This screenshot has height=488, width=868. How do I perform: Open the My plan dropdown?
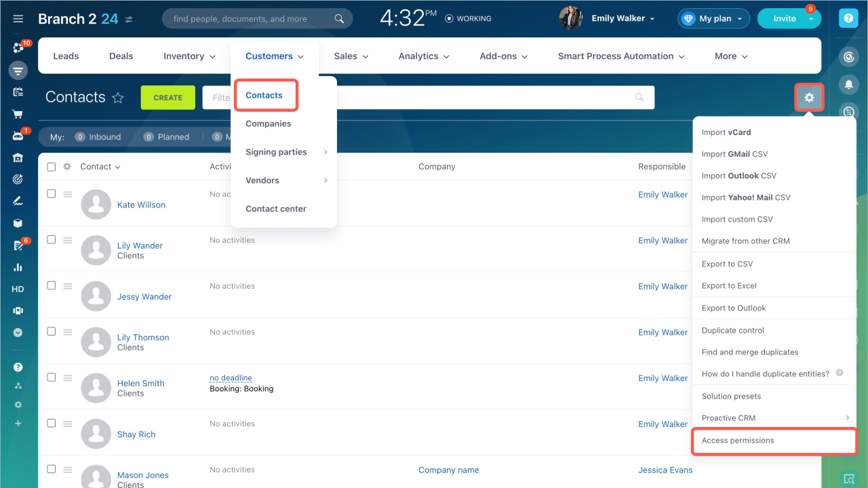click(x=713, y=19)
